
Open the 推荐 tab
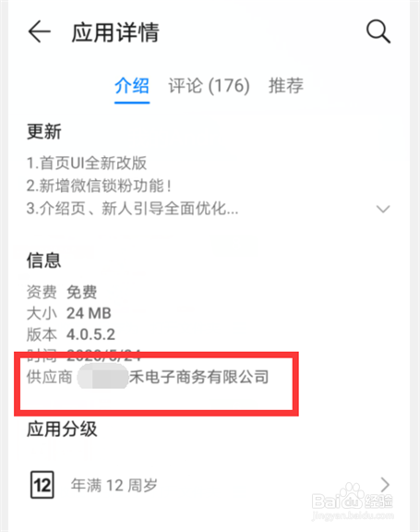(x=286, y=85)
